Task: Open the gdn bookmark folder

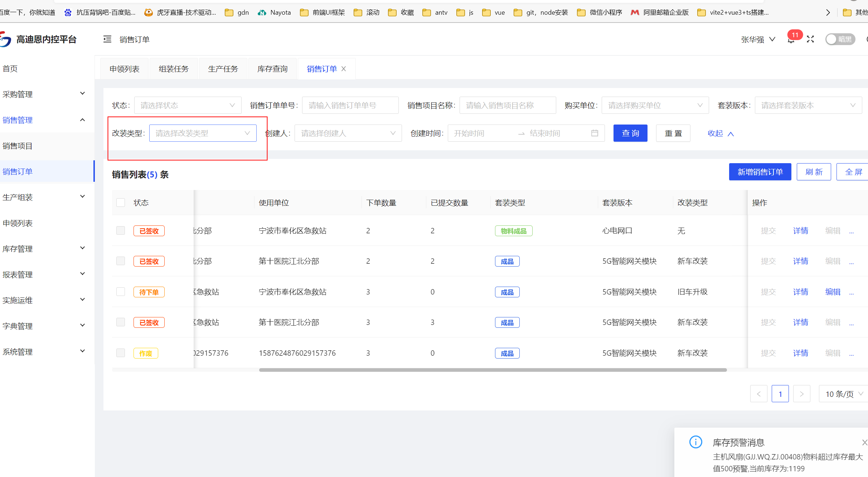Action: [237, 13]
